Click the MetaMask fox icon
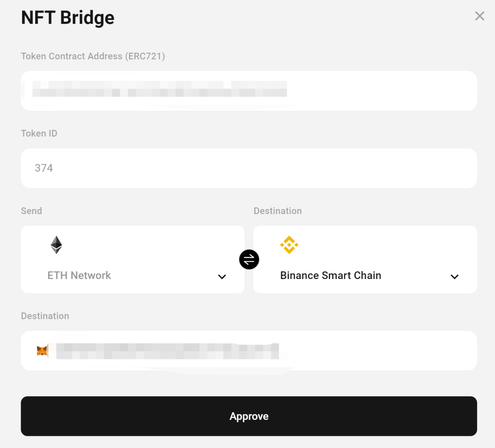Screen dimensions: 495x448 [42, 351]
